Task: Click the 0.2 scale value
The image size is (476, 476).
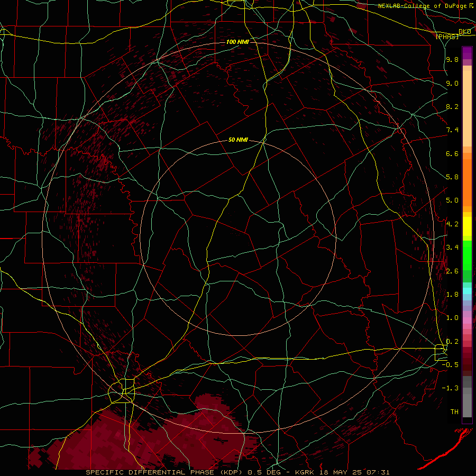Action: [452, 342]
